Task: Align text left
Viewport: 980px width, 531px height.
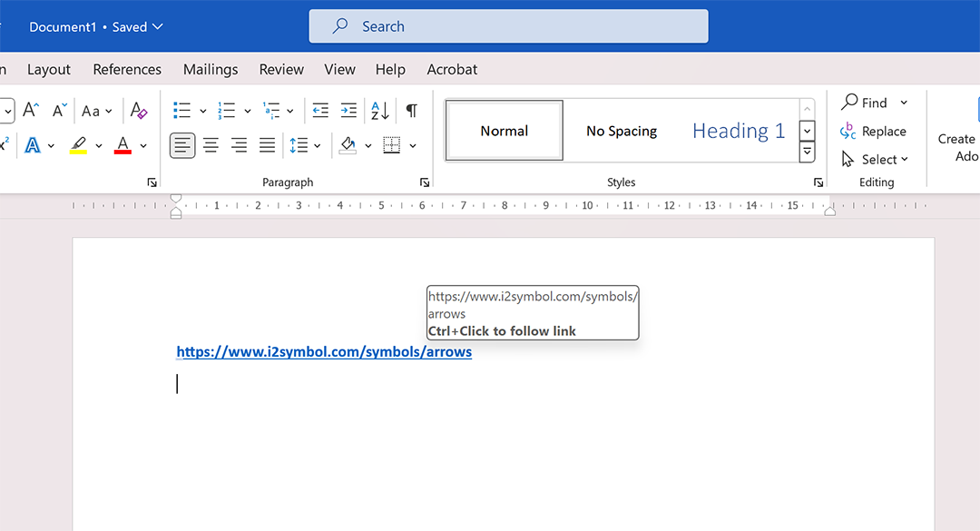Action: coord(182,146)
